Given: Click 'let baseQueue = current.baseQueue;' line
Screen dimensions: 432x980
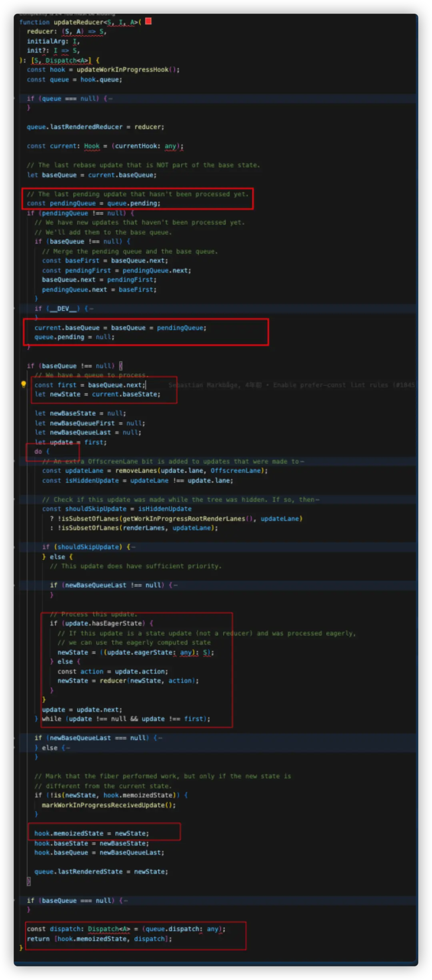Looking at the screenshot, I should 92,175.
